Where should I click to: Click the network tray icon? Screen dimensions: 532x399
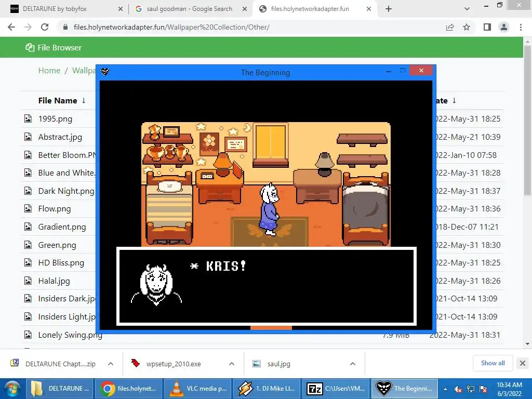(470, 389)
